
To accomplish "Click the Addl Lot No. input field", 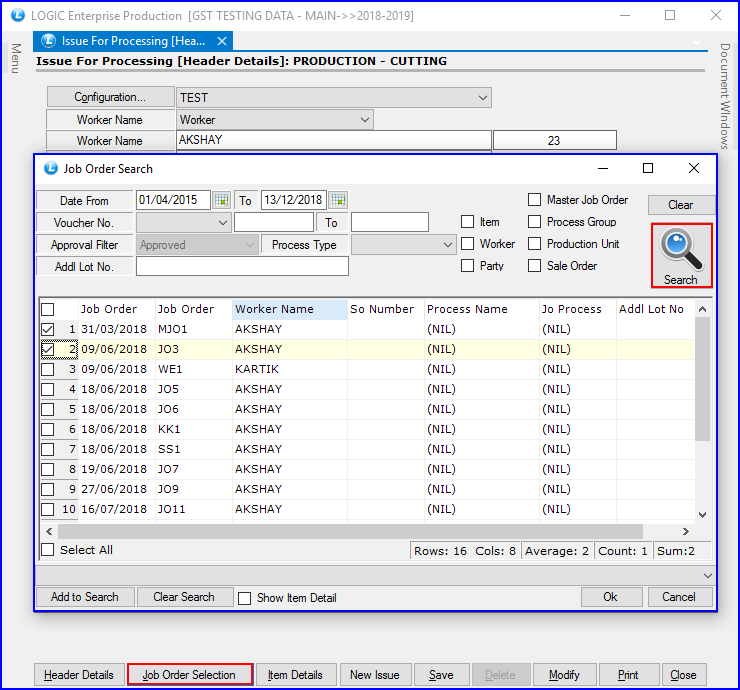I will point(243,266).
